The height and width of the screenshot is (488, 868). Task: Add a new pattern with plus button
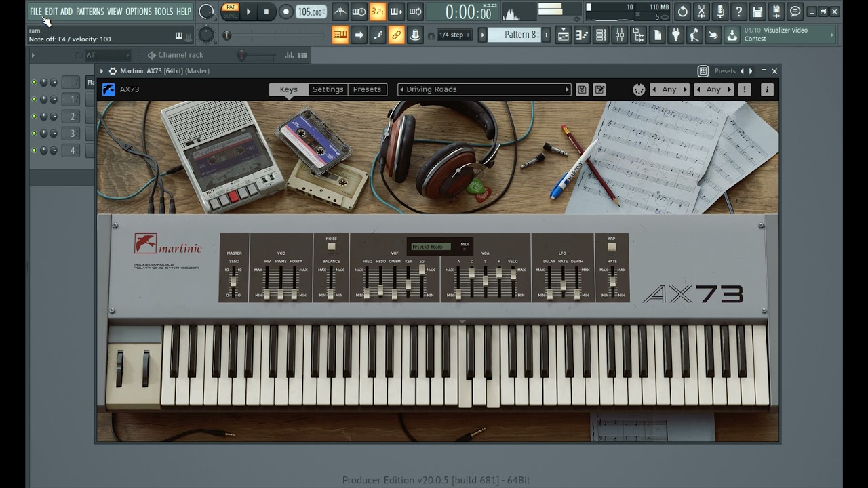(x=546, y=35)
